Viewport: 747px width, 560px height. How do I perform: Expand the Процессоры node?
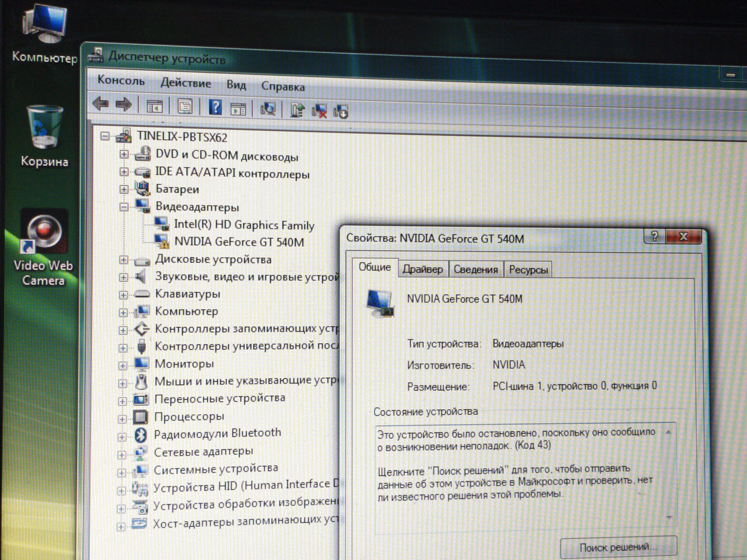pyautogui.click(x=122, y=419)
